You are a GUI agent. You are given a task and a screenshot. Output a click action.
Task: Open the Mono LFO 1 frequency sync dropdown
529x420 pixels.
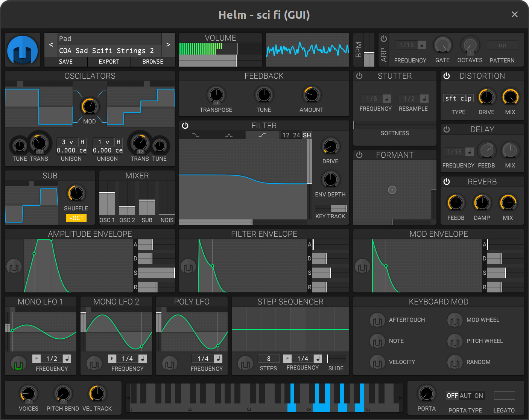67,359
